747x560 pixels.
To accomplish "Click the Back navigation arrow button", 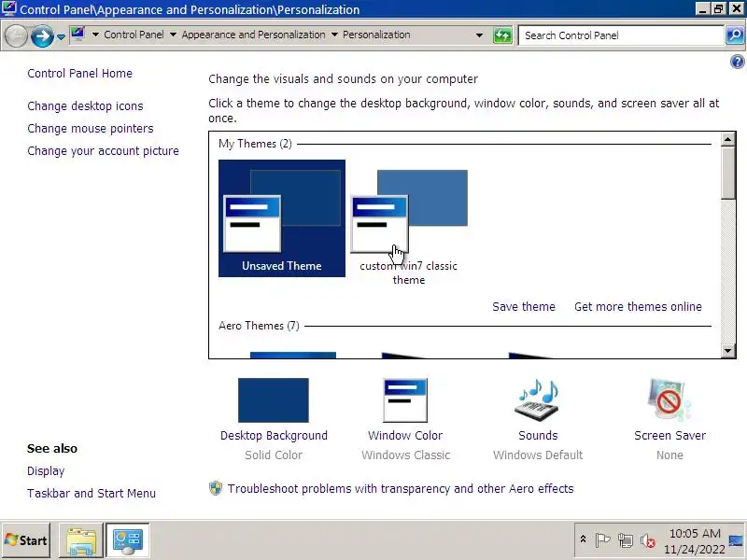I will click(16, 35).
